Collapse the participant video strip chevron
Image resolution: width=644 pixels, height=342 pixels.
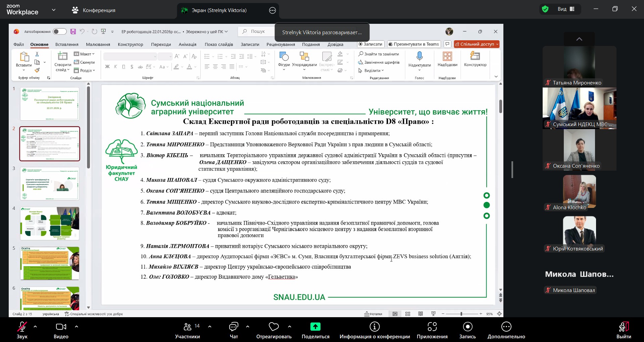pos(579,39)
